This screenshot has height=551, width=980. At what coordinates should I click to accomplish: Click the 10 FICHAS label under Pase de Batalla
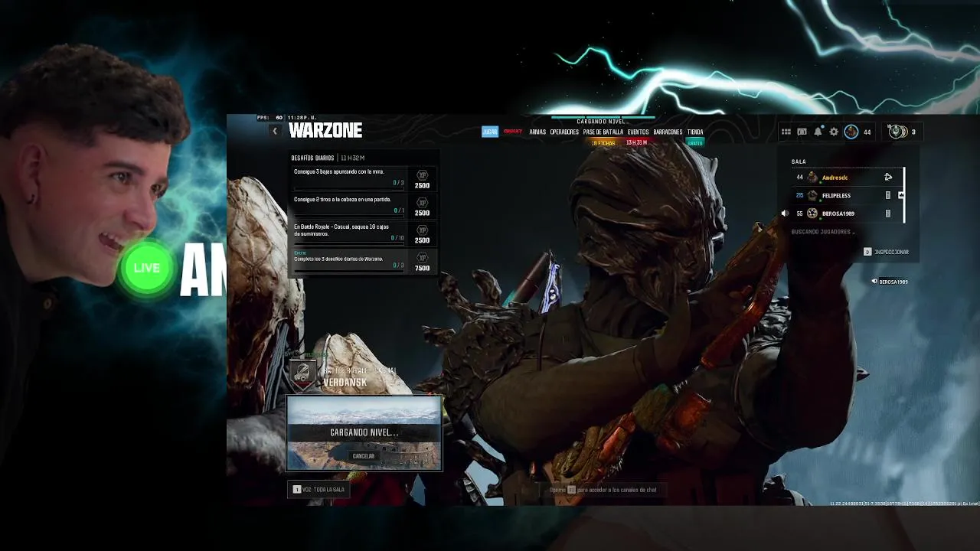(x=603, y=142)
